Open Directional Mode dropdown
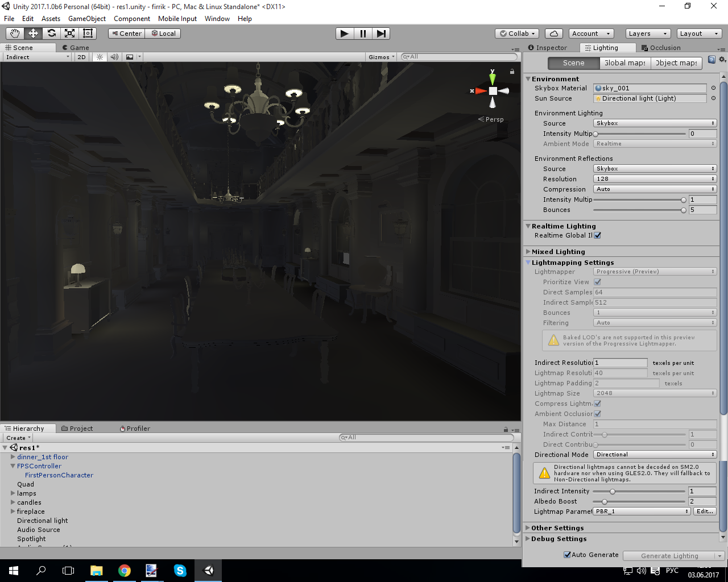The width and height of the screenshot is (728, 582). (655, 455)
